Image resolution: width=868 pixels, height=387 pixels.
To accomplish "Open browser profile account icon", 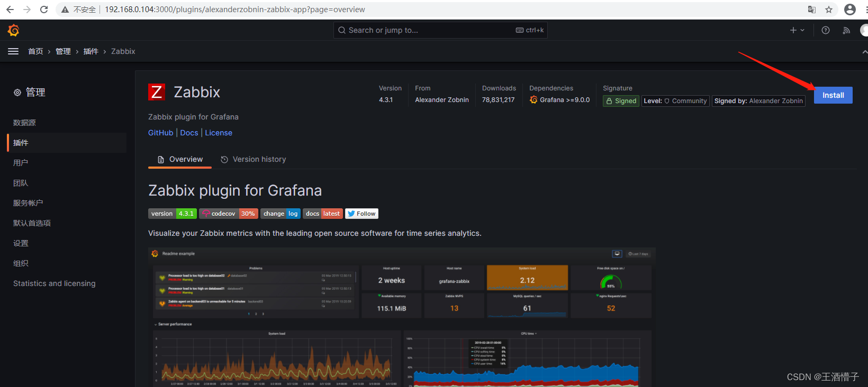I will click(x=850, y=10).
